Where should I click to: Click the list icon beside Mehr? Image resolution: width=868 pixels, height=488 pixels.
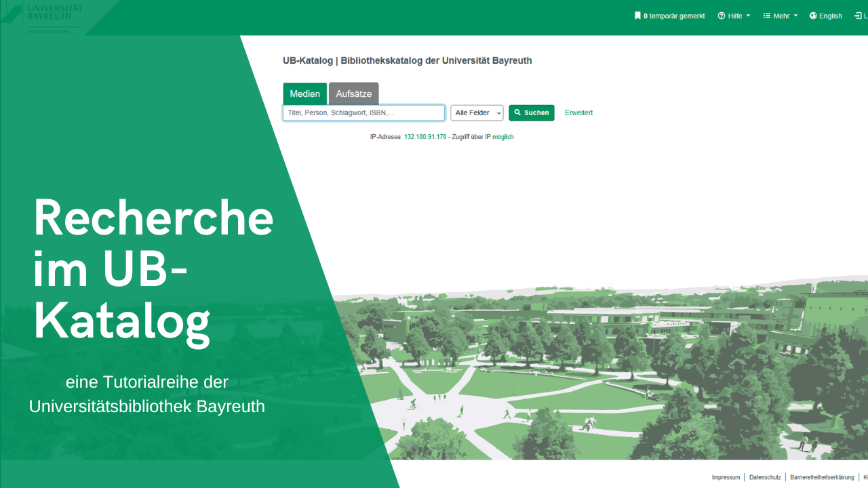coord(767,16)
